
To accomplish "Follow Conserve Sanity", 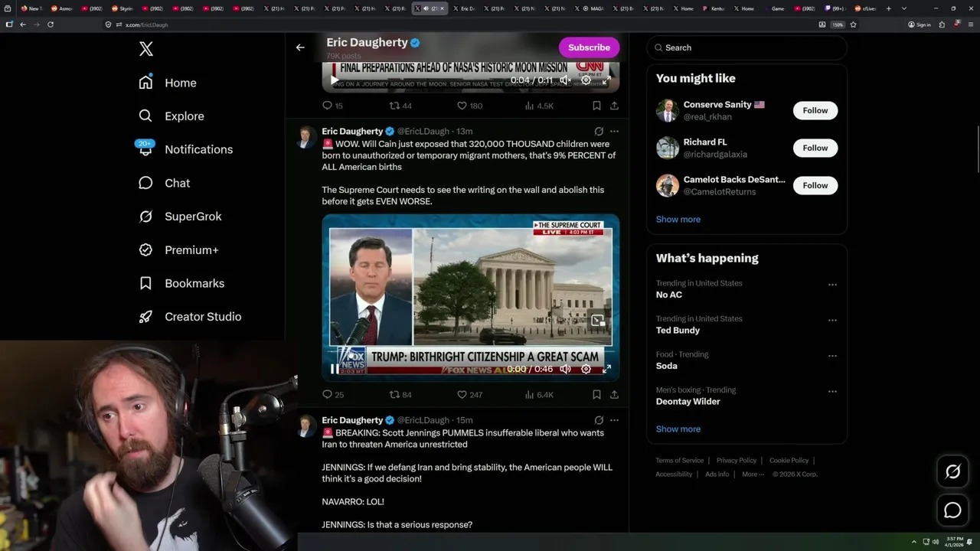I will pyautogui.click(x=815, y=110).
